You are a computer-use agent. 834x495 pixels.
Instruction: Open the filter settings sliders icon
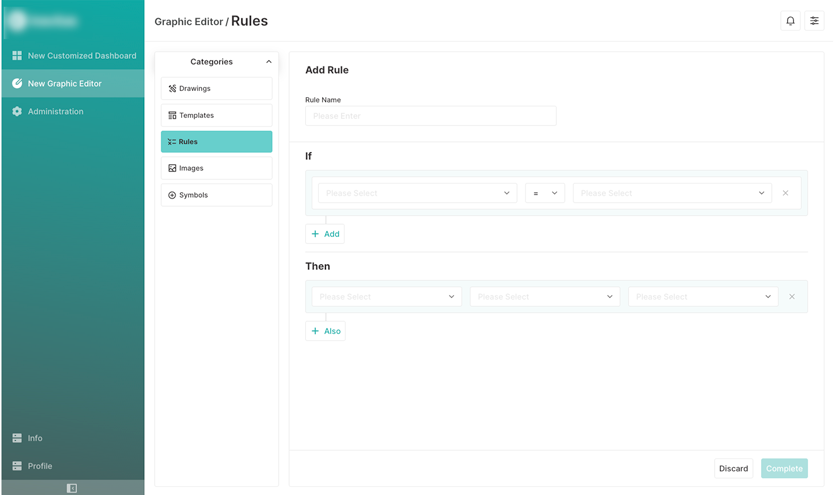click(x=814, y=21)
